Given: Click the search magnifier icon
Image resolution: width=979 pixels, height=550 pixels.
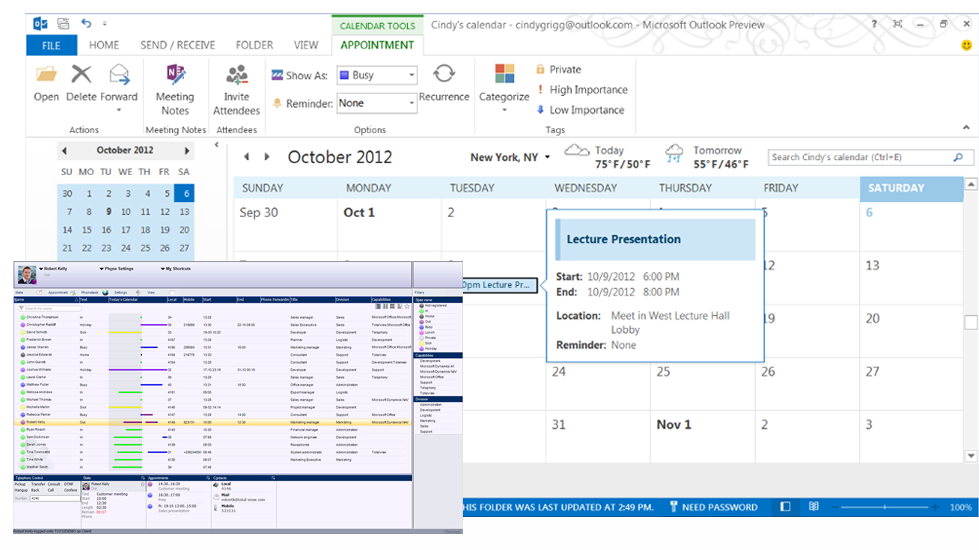Looking at the screenshot, I should 958,157.
